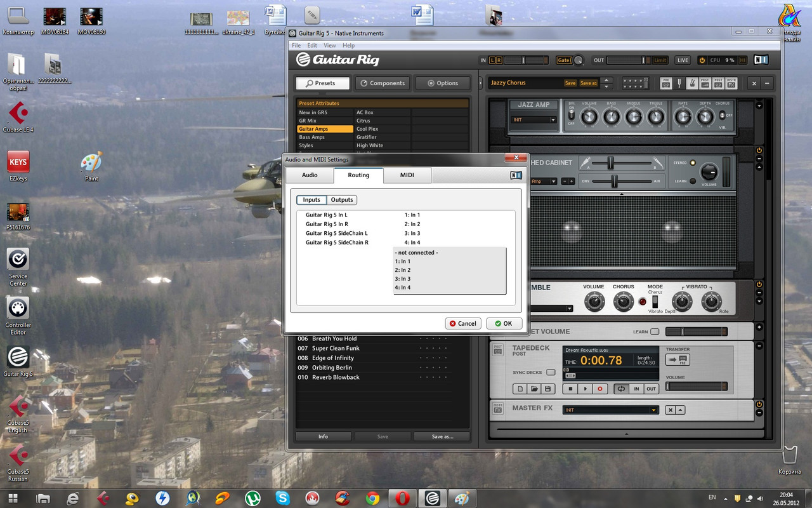This screenshot has width=812, height=508.
Task: Select the Routing tab
Action: (358, 175)
